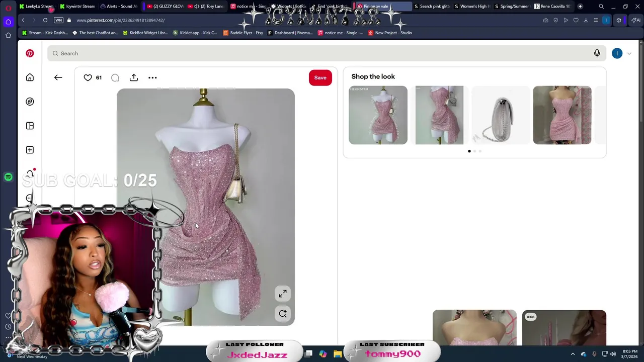Search tabs with the magnifier icon
This screenshot has height=362, width=644.
click(x=601, y=7)
